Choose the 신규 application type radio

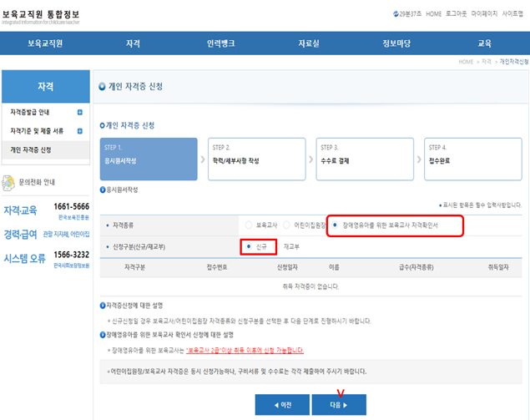click(249, 246)
